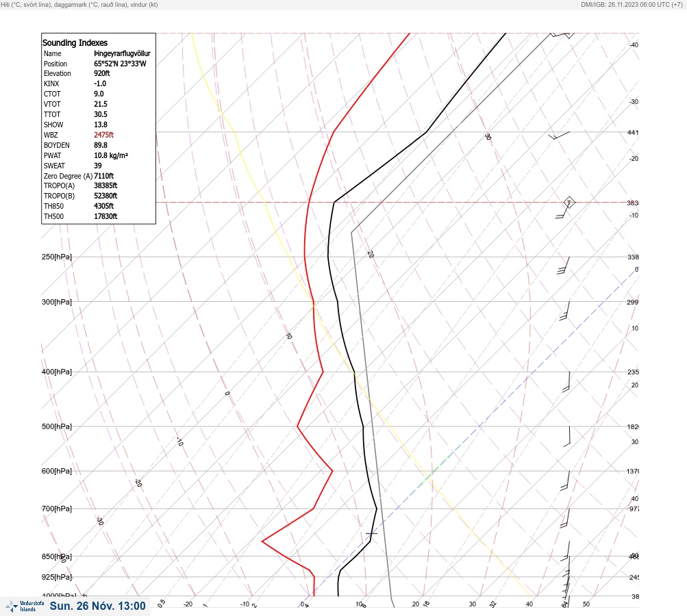The width and height of the screenshot is (687, 616).
Task: Click the wind barb at the 400 hPa level
Action: point(566,381)
